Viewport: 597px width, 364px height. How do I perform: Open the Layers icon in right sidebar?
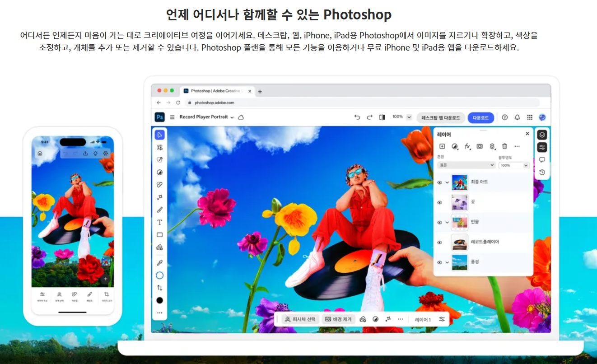(x=542, y=135)
